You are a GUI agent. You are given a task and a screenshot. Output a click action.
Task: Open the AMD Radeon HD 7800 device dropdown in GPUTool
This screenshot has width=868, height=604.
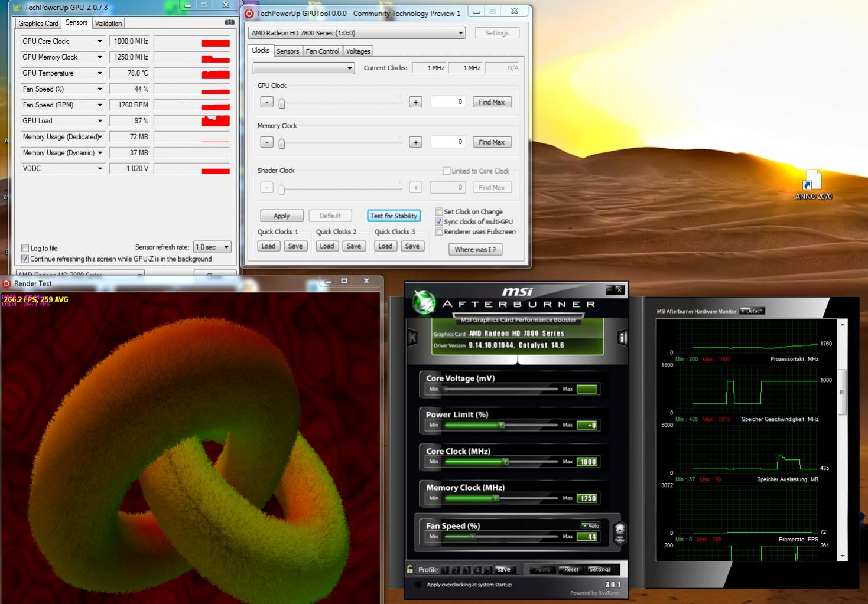(357, 33)
